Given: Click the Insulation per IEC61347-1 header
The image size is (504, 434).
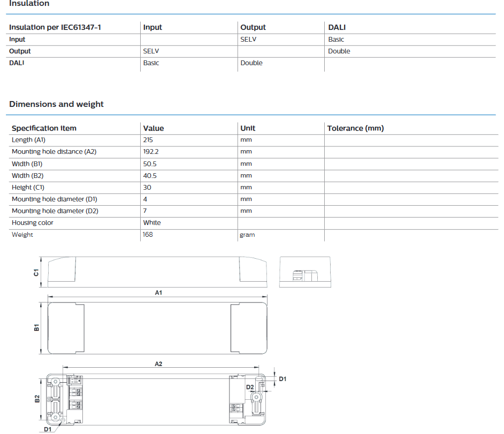Looking at the screenshot, I should click(55, 27).
